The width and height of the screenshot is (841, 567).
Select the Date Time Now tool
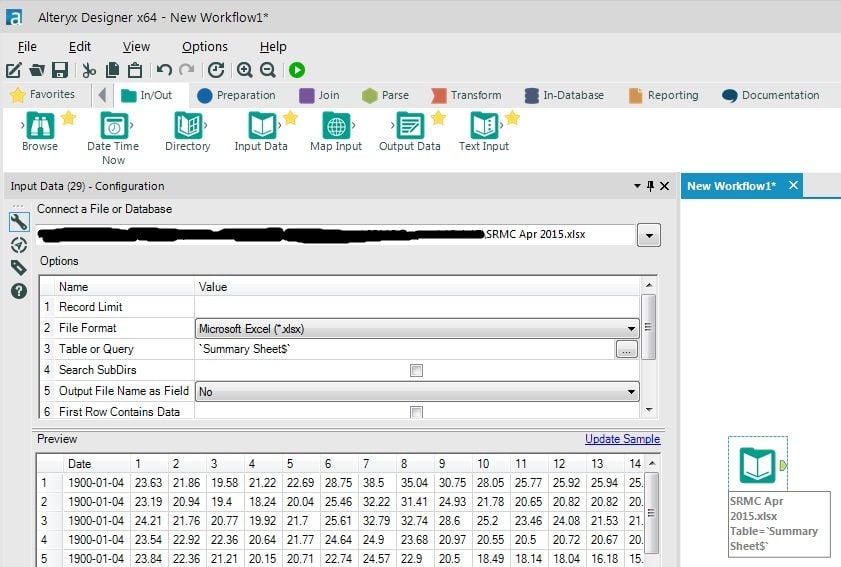pyautogui.click(x=113, y=138)
